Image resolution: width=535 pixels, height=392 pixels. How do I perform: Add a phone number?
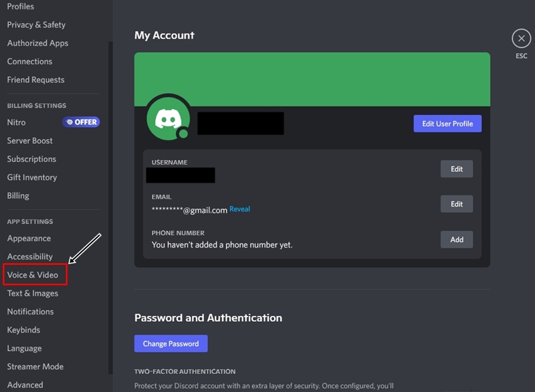coord(457,239)
